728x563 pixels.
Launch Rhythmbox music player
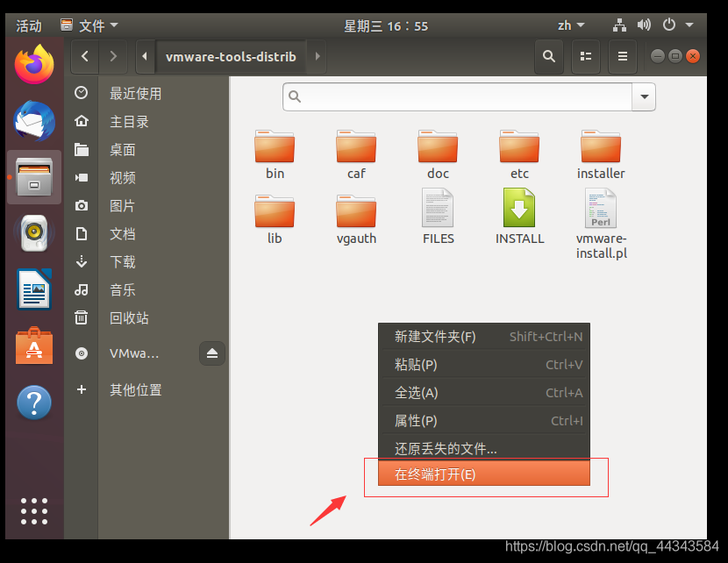tap(34, 232)
